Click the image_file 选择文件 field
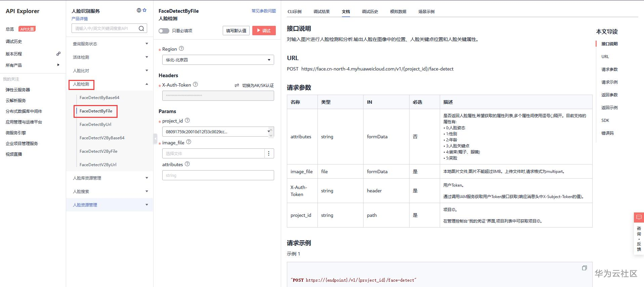644x287 pixels. 213,153
